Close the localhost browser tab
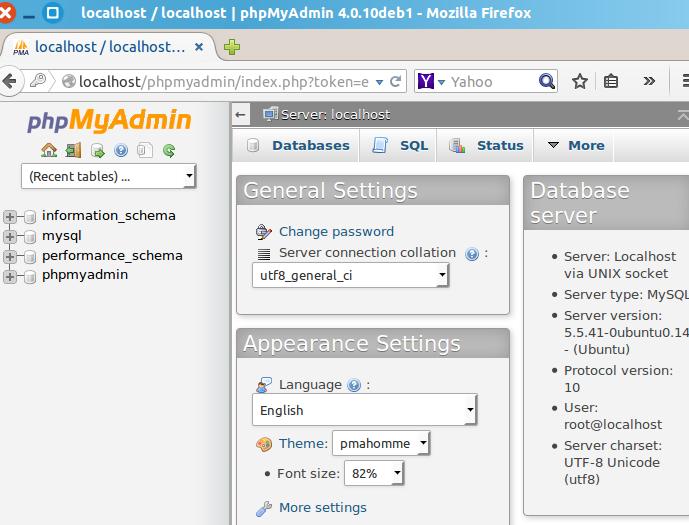Viewport: 689px width, 525px height. [x=199, y=47]
